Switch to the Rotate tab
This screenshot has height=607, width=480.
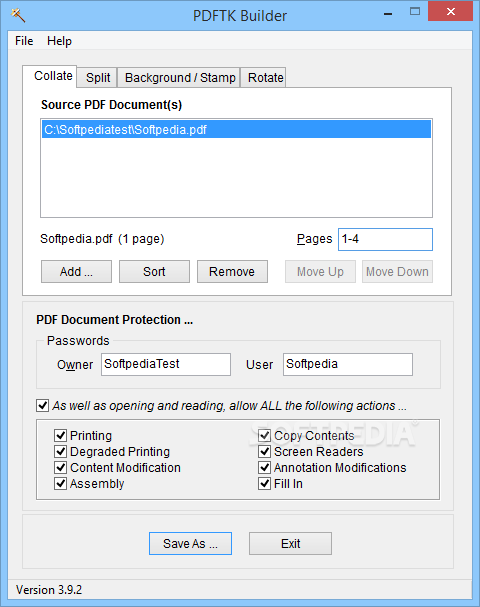point(265,77)
